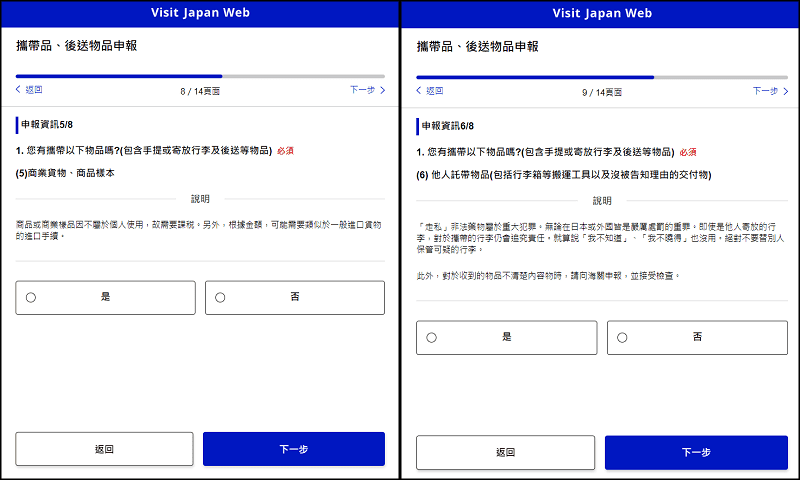
Task: Click 說明 label on page 9 screen
Action: coord(602,201)
